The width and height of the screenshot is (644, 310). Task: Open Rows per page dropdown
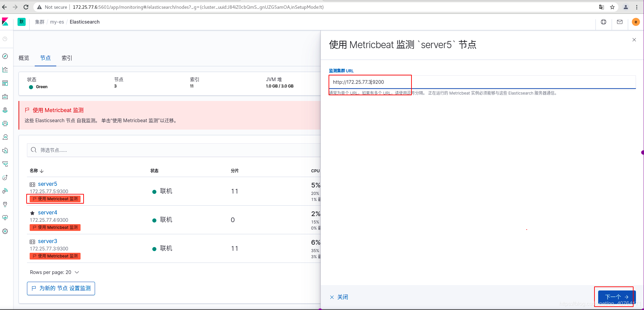coord(55,272)
